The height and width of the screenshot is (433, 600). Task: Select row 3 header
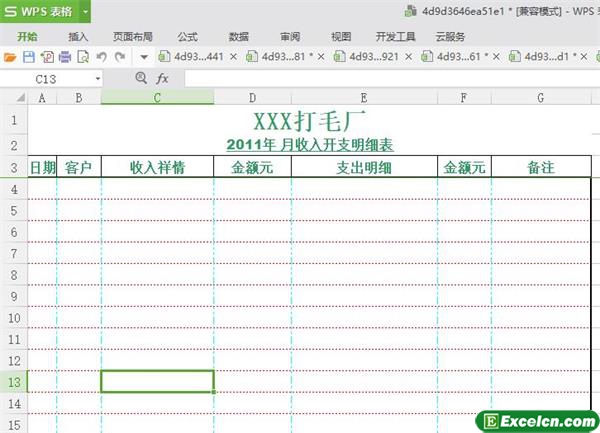14,168
